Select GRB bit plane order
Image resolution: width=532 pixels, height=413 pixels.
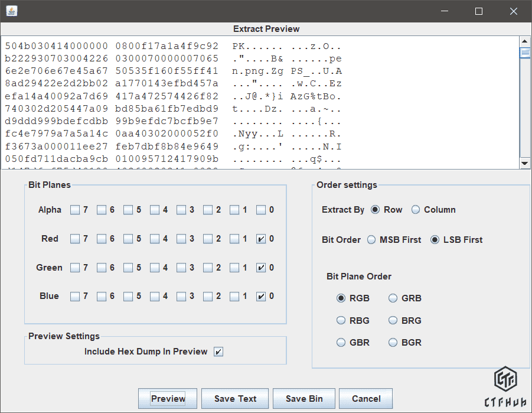point(393,298)
